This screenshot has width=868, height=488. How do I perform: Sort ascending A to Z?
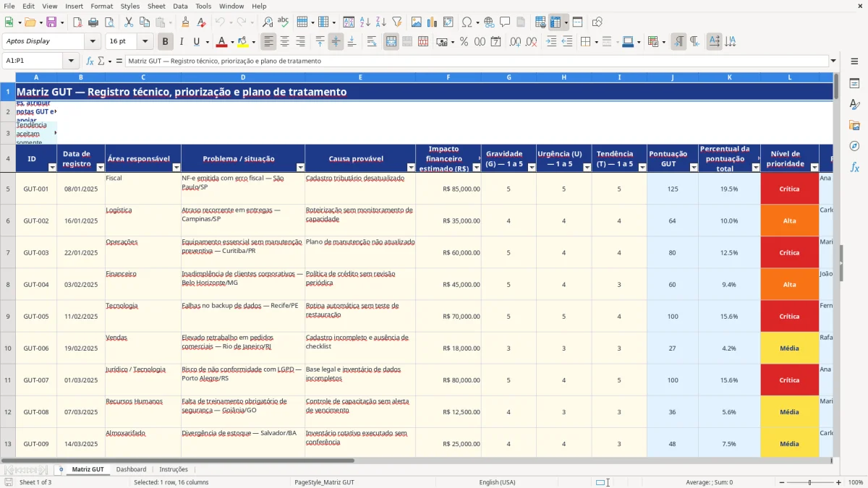[365, 22]
